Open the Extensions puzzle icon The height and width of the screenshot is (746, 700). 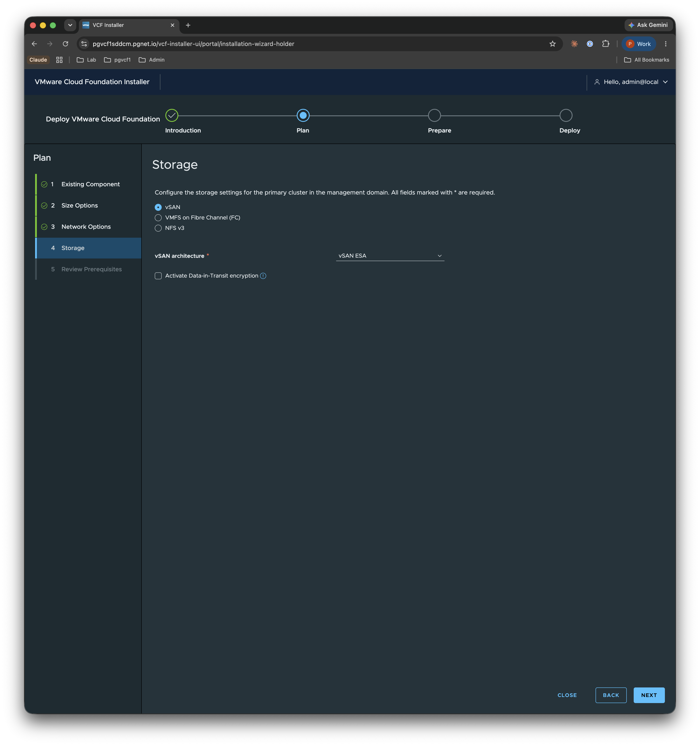[606, 44]
